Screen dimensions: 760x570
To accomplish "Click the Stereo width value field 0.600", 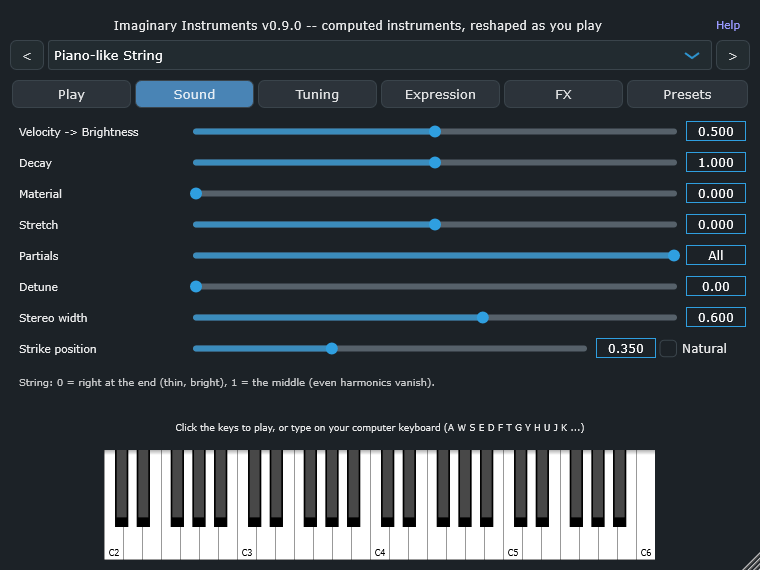I will pyautogui.click(x=715, y=317).
